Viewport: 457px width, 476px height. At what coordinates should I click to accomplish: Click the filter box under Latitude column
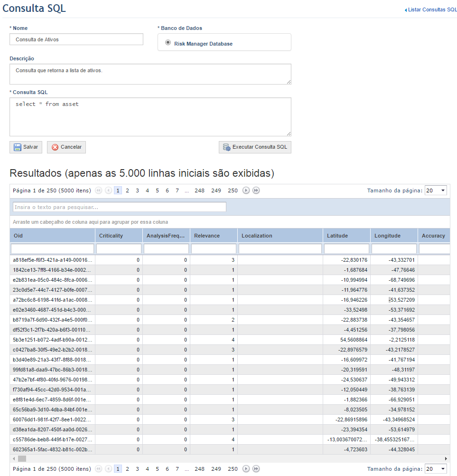coord(346,248)
